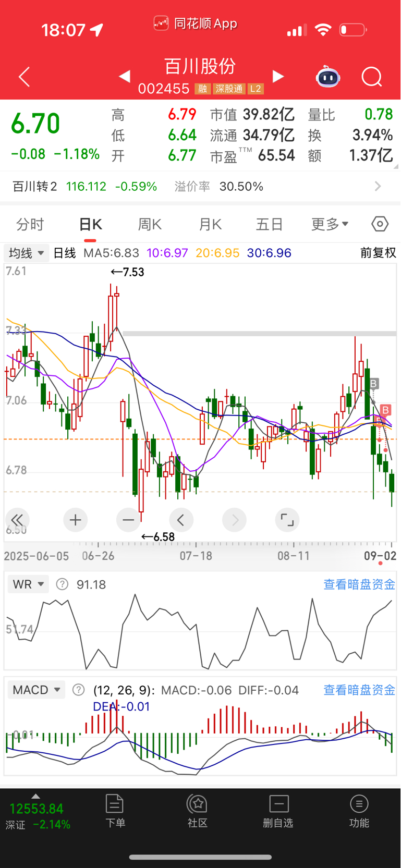
Task: Expand 百川转2 convertible bond row arrow
Action: click(x=378, y=187)
